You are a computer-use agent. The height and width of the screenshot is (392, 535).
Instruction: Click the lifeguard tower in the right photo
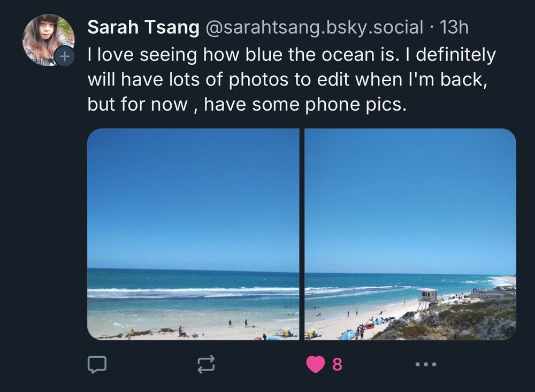tap(427, 296)
